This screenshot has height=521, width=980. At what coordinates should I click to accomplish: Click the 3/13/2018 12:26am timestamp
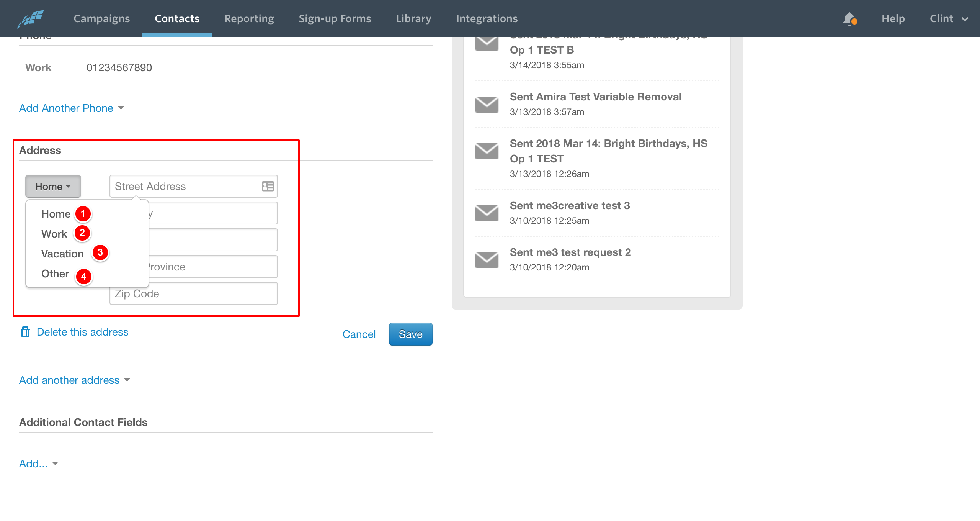tap(549, 174)
